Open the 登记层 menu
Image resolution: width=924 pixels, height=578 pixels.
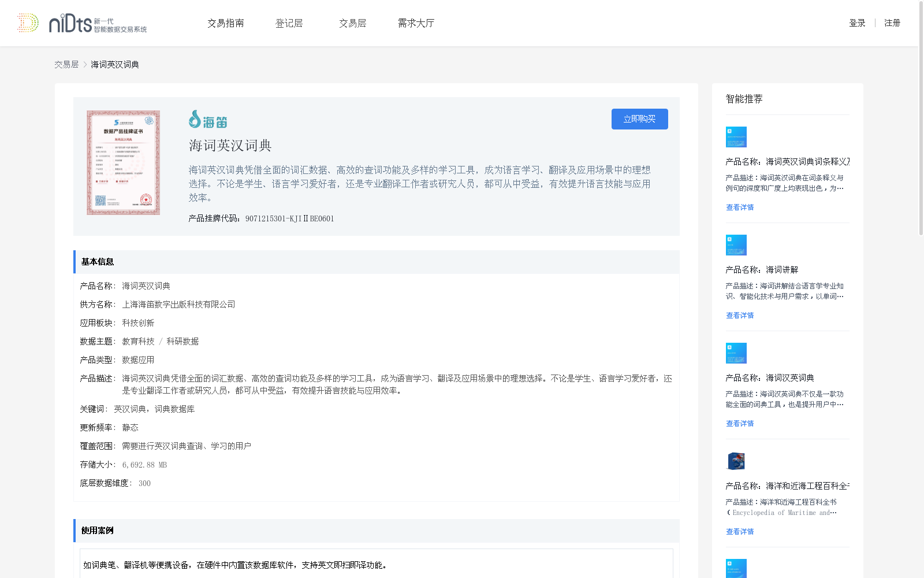pos(289,23)
